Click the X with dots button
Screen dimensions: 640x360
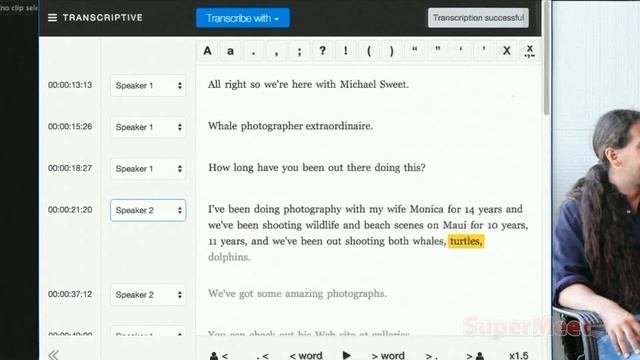pyautogui.click(x=529, y=51)
